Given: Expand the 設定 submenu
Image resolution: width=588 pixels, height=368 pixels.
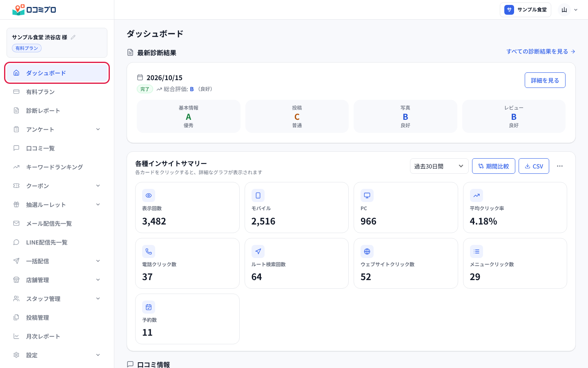Looking at the screenshot, I should 57,355.
